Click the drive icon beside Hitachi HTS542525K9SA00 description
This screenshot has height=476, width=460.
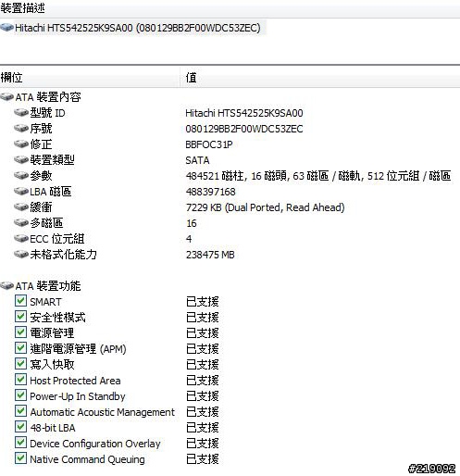pos(6,28)
